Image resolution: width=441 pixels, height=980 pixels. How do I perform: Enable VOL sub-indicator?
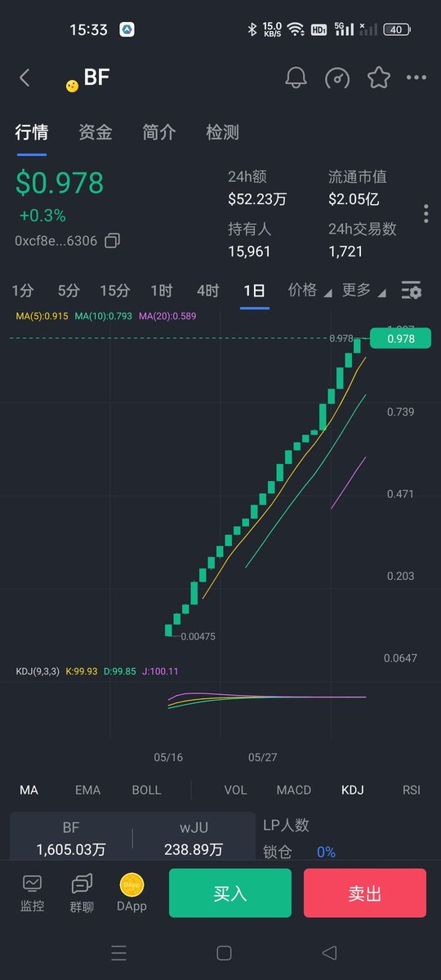coord(235,790)
